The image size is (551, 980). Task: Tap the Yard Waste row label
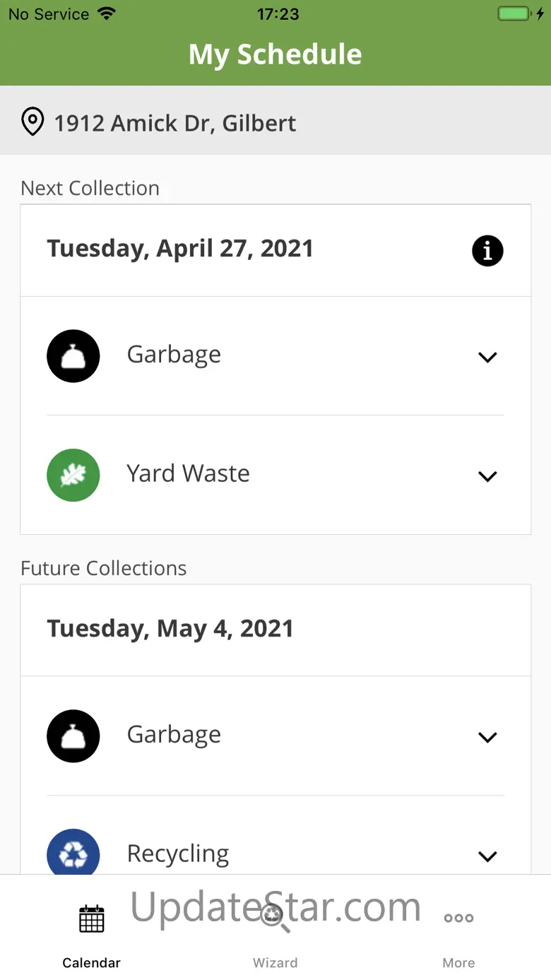pyautogui.click(x=188, y=473)
